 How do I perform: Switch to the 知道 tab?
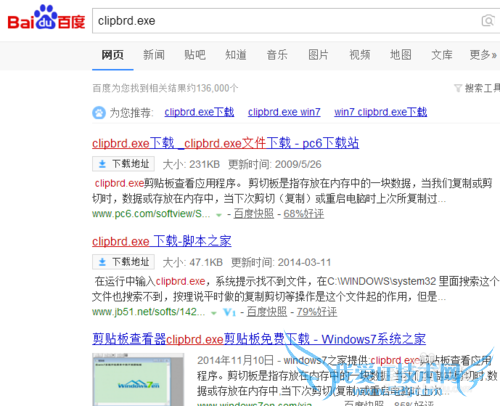coord(236,55)
